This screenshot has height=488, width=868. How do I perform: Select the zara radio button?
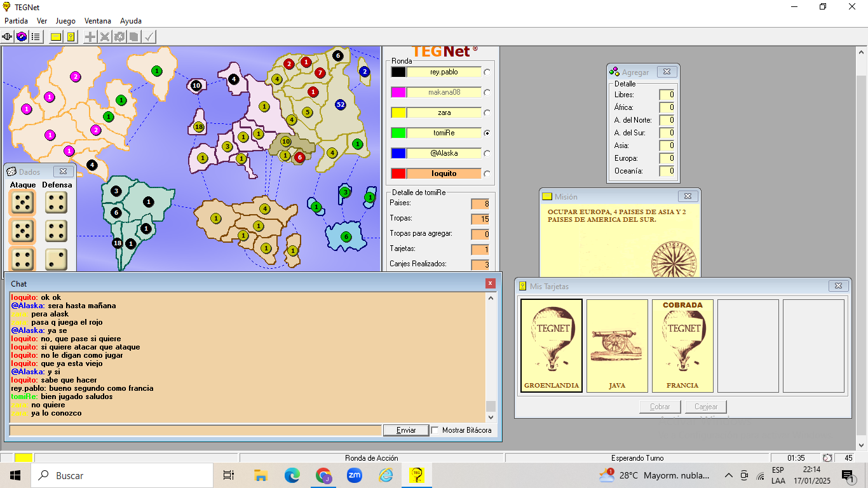(x=487, y=112)
